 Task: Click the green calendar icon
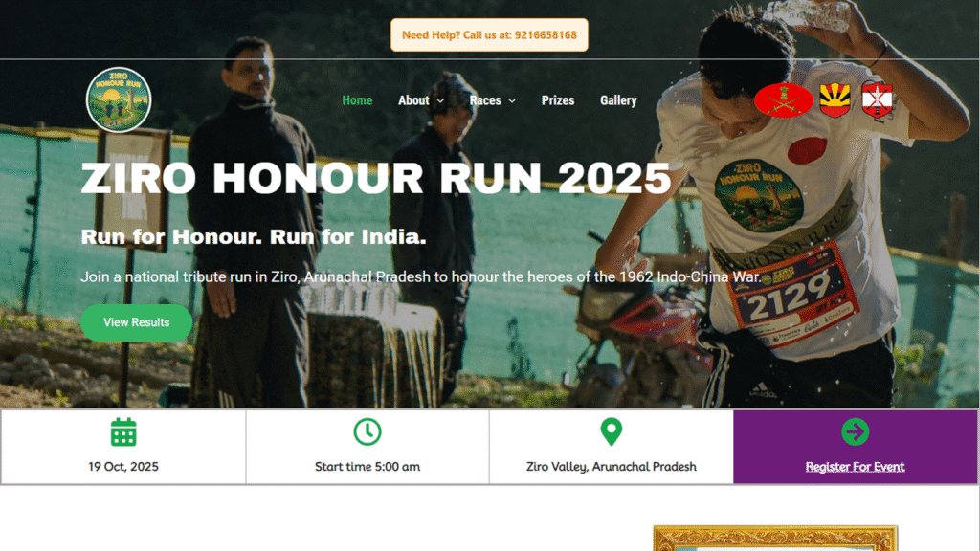(x=123, y=432)
